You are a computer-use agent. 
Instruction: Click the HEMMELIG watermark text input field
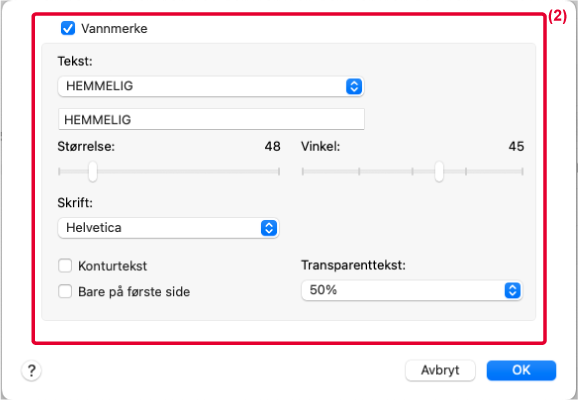(211, 119)
